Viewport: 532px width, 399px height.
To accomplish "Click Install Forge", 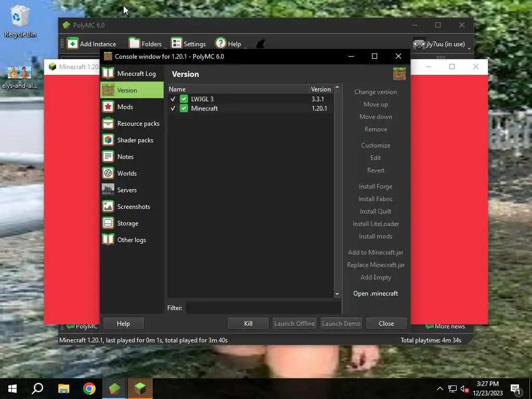I will 376,187.
